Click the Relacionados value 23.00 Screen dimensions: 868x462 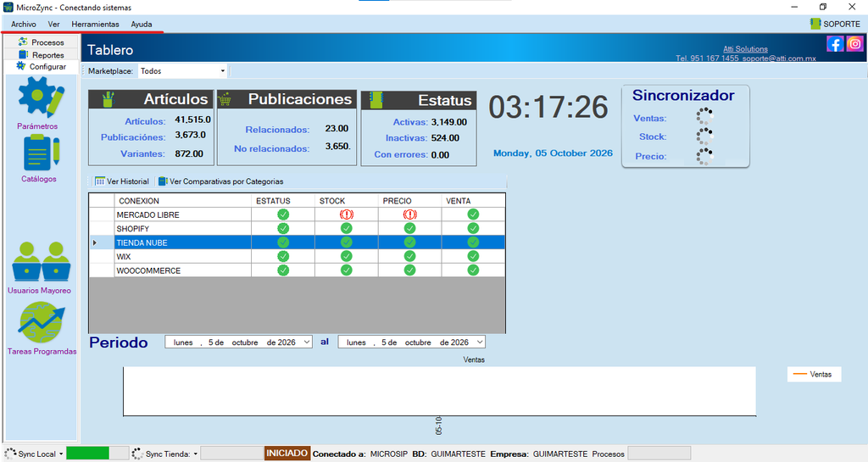coord(337,128)
